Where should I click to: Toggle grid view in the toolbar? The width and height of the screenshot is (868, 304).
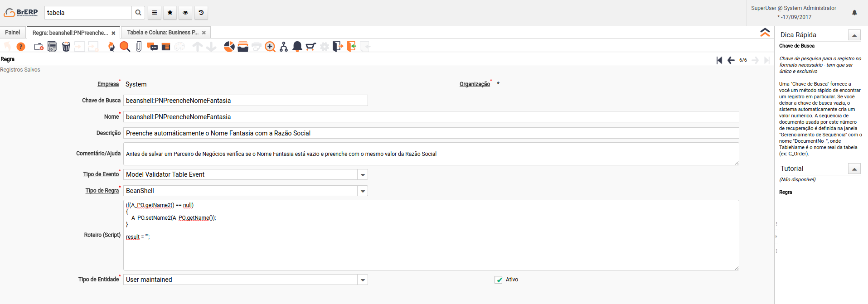tap(166, 47)
